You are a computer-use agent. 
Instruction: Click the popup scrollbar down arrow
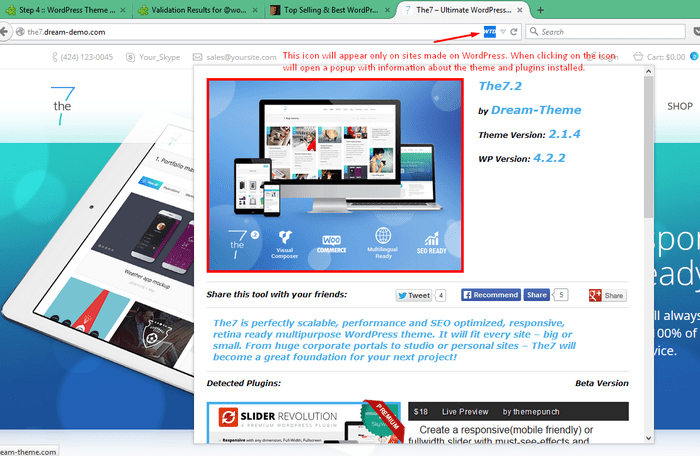coord(649,438)
